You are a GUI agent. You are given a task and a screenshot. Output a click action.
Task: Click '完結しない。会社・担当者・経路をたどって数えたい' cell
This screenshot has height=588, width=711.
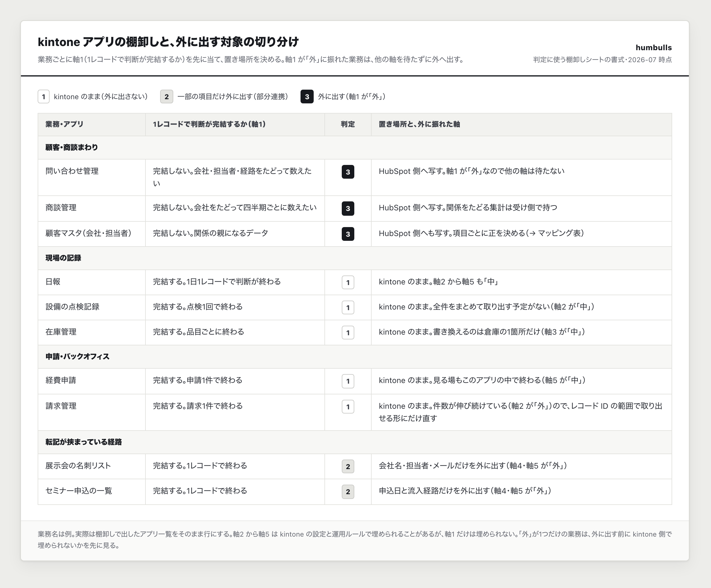pos(235,177)
